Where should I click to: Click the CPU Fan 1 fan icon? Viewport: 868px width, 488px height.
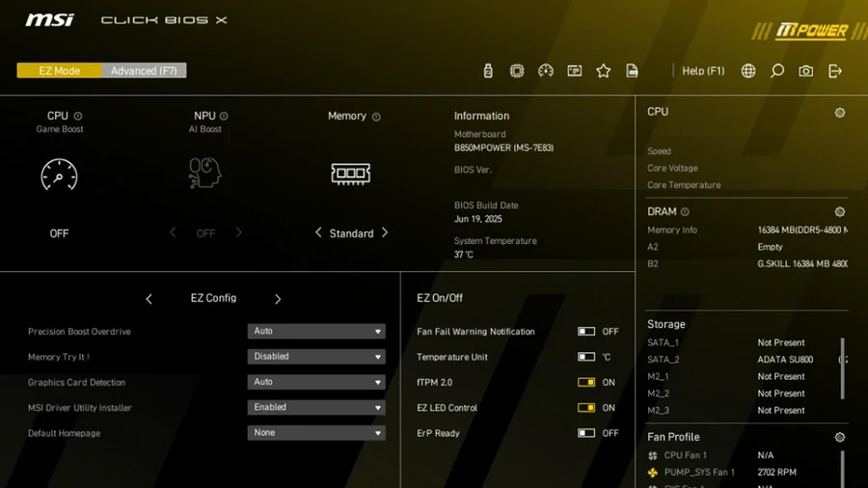[653, 456]
